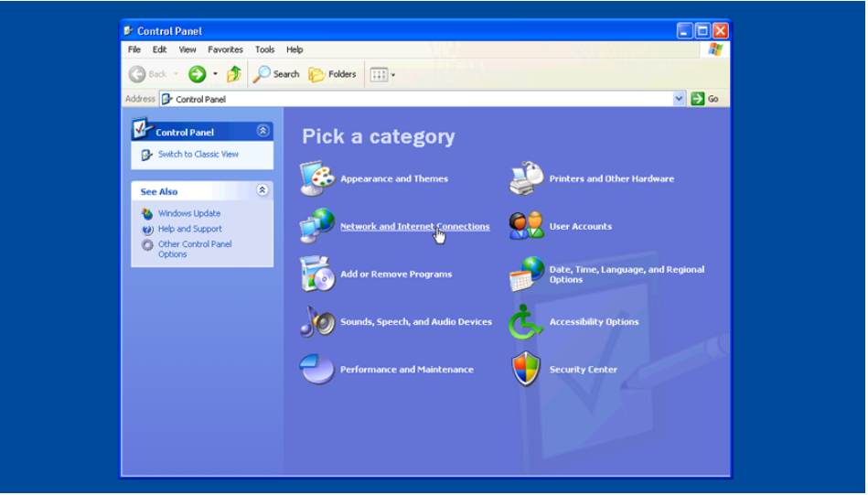Image resolution: width=868 pixels, height=495 pixels.
Task: Open the Accessibility Options link
Action: (x=594, y=322)
